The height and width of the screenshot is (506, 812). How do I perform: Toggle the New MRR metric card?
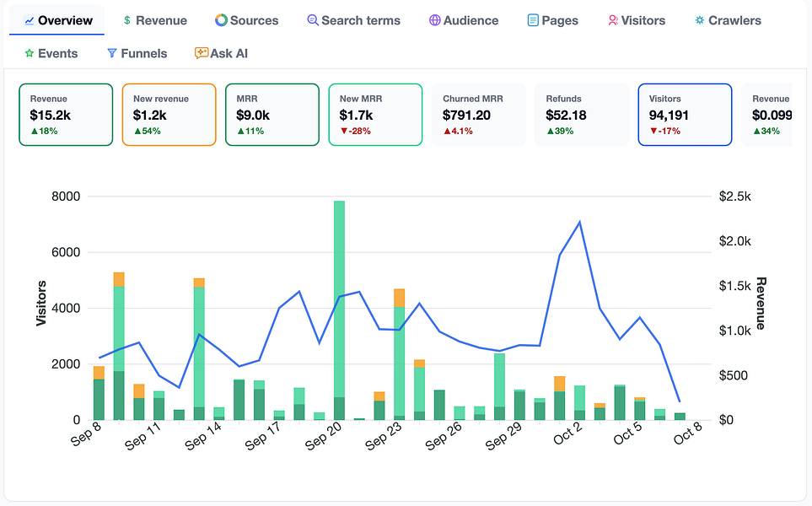pyautogui.click(x=375, y=115)
